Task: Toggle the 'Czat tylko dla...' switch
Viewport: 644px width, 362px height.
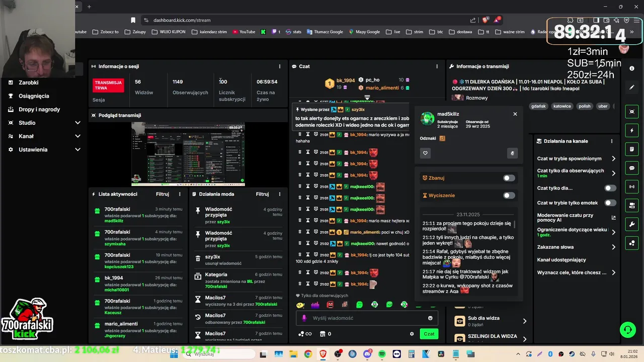Action: coord(610,188)
